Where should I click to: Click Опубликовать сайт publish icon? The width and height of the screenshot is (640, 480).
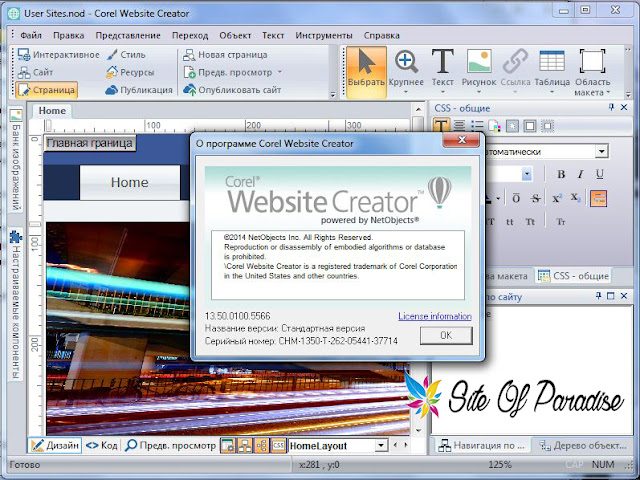point(189,90)
